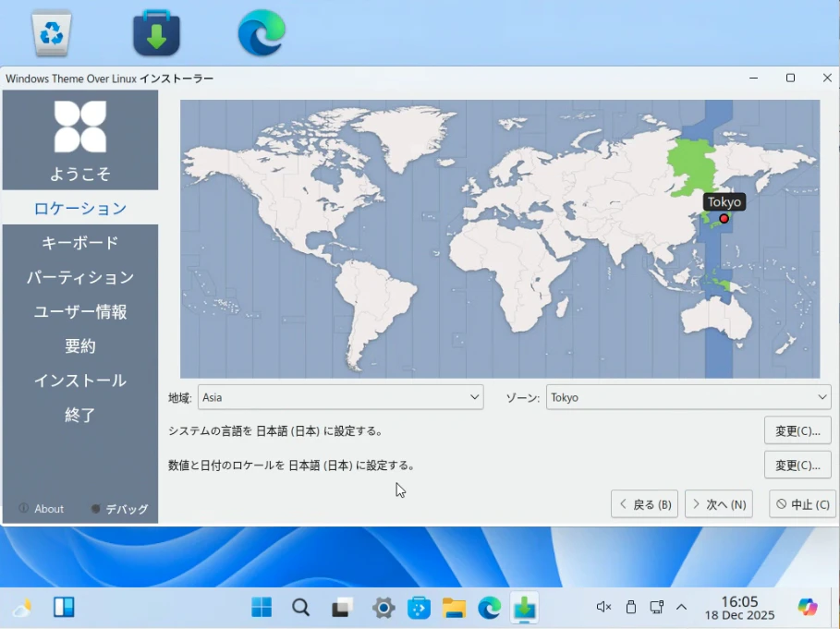
Task: Click the muted volume tray icon
Action: click(x=603, y=607)
